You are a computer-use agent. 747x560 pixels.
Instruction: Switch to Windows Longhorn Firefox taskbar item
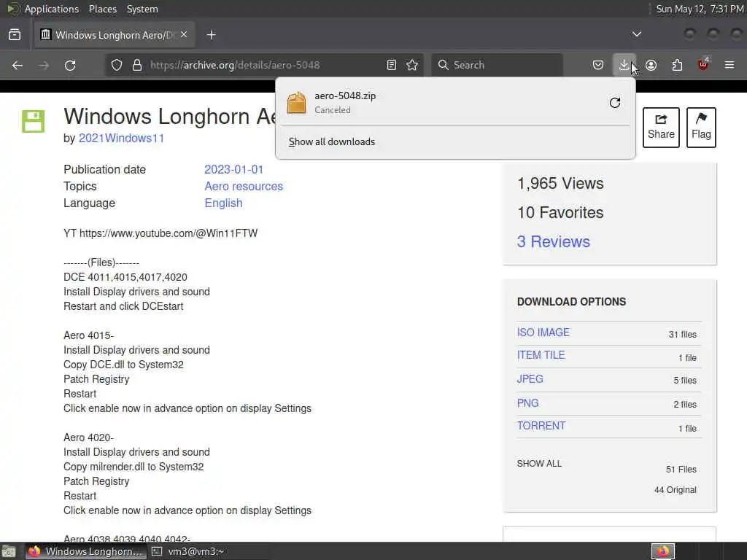pos(85,551)
